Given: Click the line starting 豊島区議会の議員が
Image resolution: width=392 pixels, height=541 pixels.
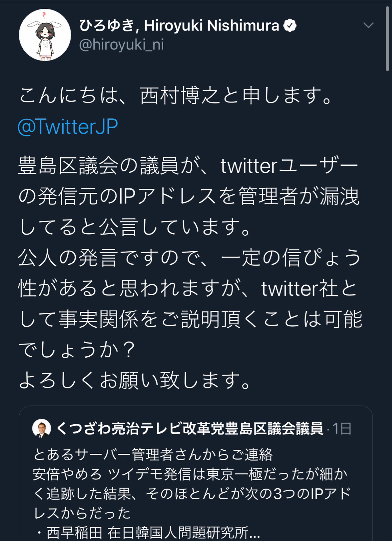Looking at the screenshot, I should pyautogui.click(x=188, y=166).
